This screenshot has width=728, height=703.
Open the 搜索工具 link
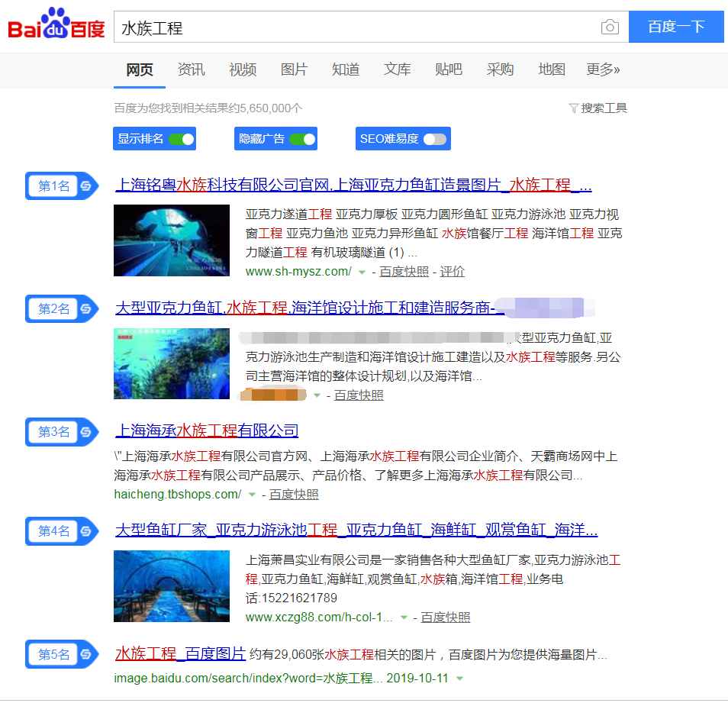604,108
